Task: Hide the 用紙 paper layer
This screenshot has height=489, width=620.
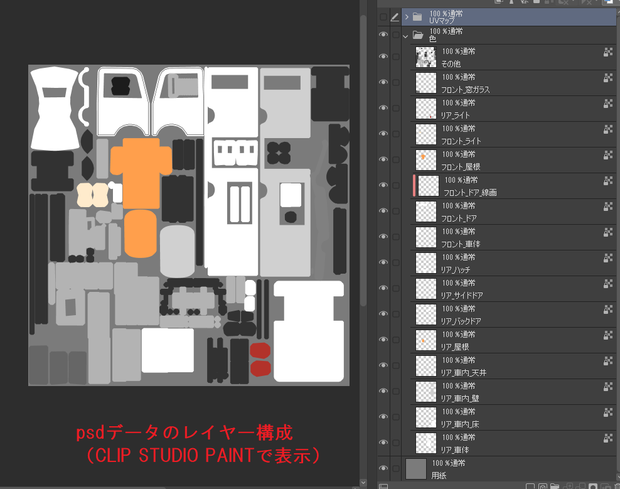Action: (383, 468)
